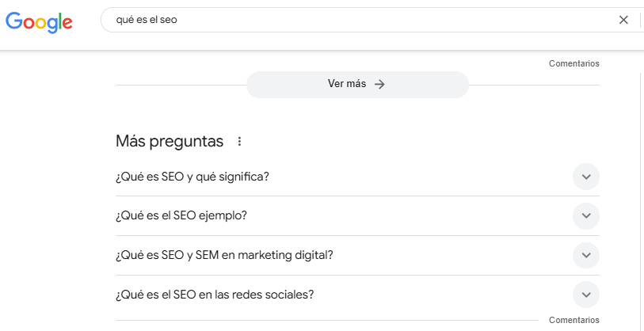644x331 pixels.
Task: Click the arrow icon inside Ver más
Action: tap(379, 85)
